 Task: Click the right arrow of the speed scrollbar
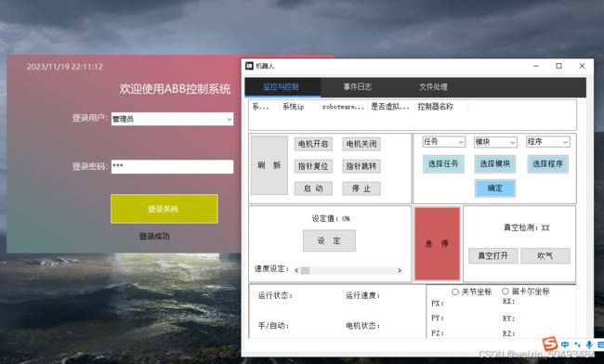click(400, 270)
